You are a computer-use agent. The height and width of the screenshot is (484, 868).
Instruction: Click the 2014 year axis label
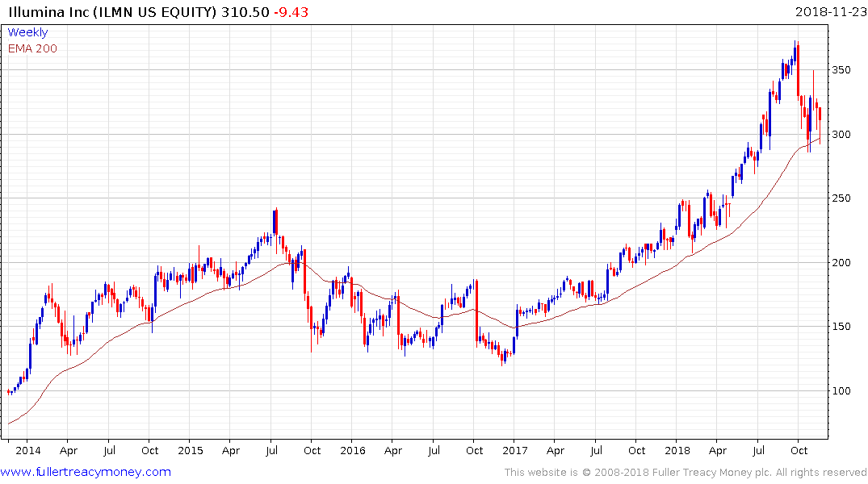[27, 450]
